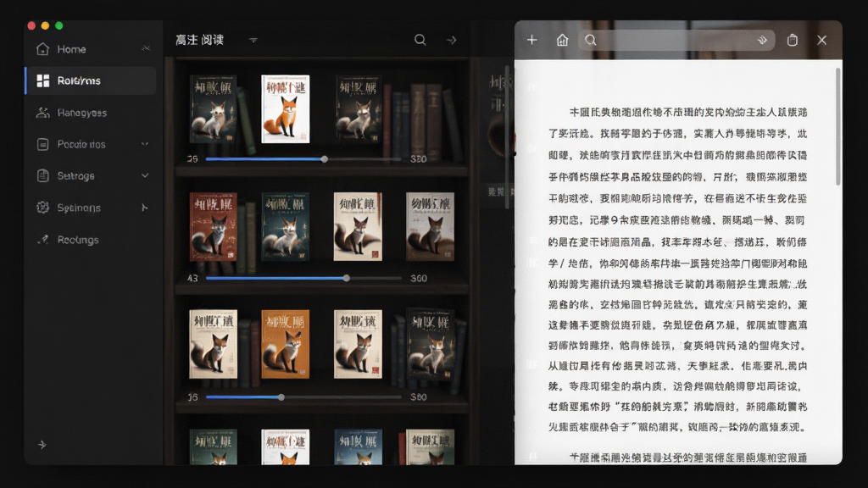Close the reader panel with X
Image resolution: width=868 pixels, height=488 pixels.
click(821, 40)
